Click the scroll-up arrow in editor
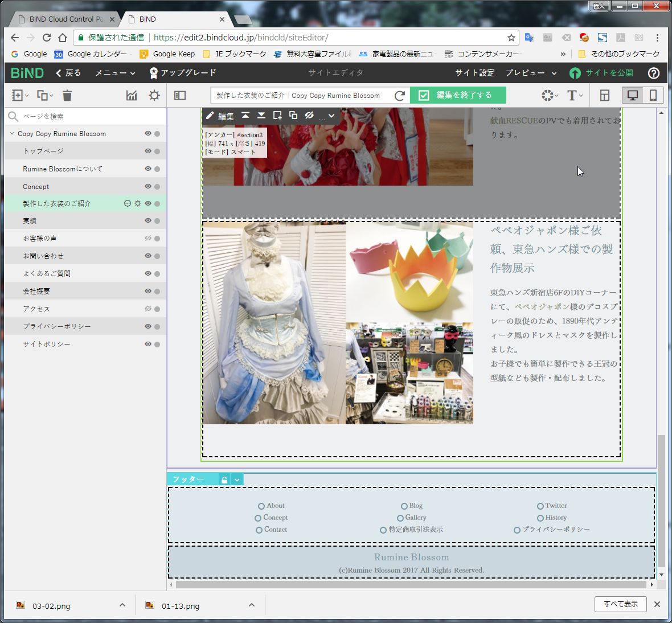This screenshot has width=672, height=623. tap(661, 113)
